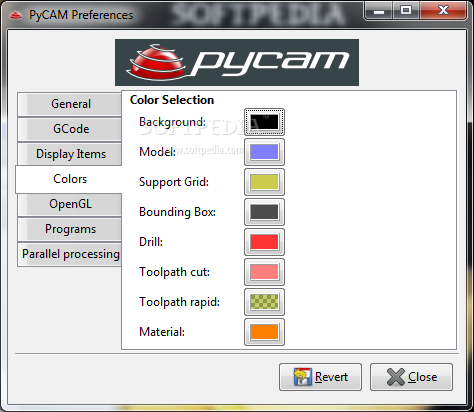Open the Background color picker swatch
The image size is (474, 412).
pyautogui.click(x=264, y=122)
